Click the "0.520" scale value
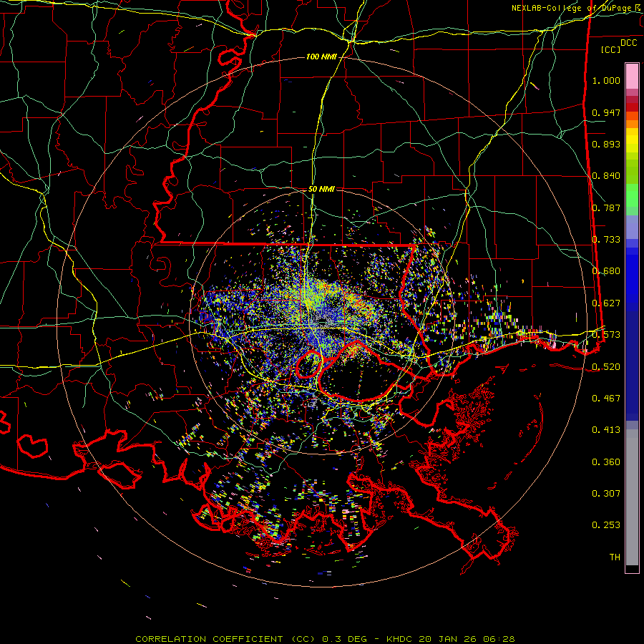Image resolution: width=644 pixels, height=644 pixels. tap(606, 367)
